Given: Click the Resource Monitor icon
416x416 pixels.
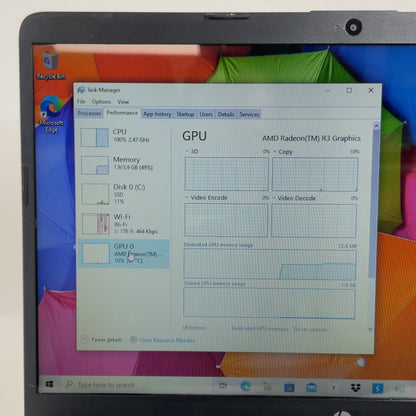Looking at the screenshot, I should click(x=133, y=340).
